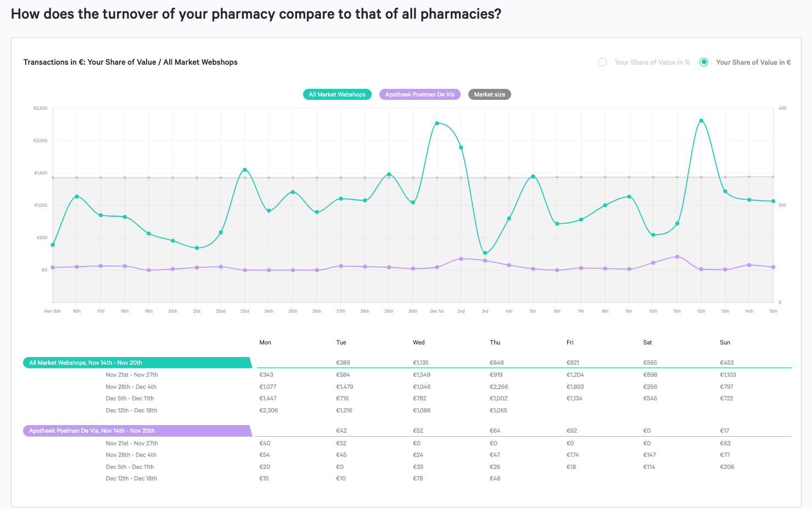Click the €63 pharmacy value cell
This screenshot has height=509, width=812.
725,443
